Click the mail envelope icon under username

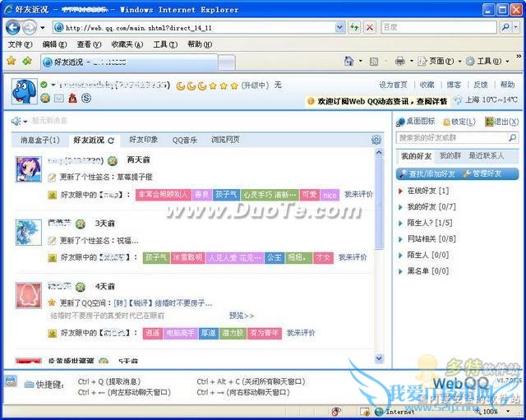(58, 99)
